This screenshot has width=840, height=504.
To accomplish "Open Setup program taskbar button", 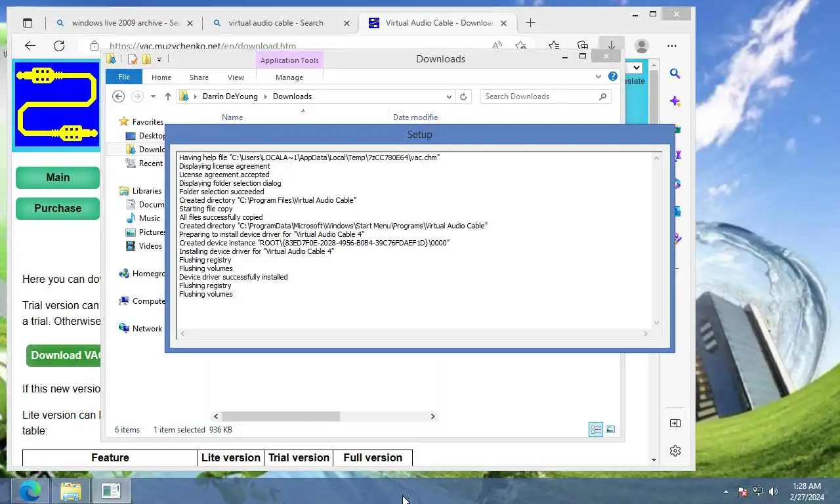I will coord(111,491).
